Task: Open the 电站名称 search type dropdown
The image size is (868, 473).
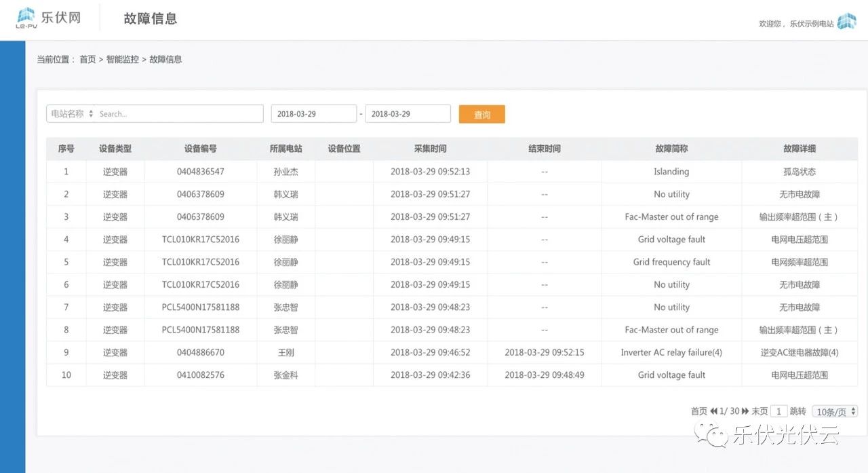Action: 72,114
